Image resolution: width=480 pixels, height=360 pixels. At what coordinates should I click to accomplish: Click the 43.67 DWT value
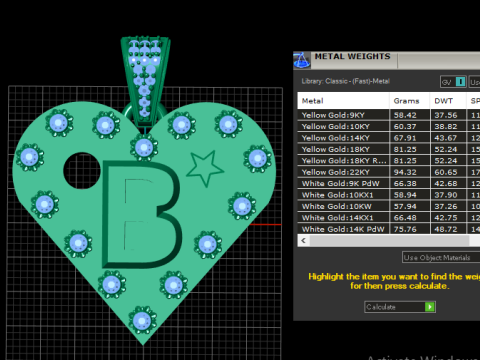point(446,138)
